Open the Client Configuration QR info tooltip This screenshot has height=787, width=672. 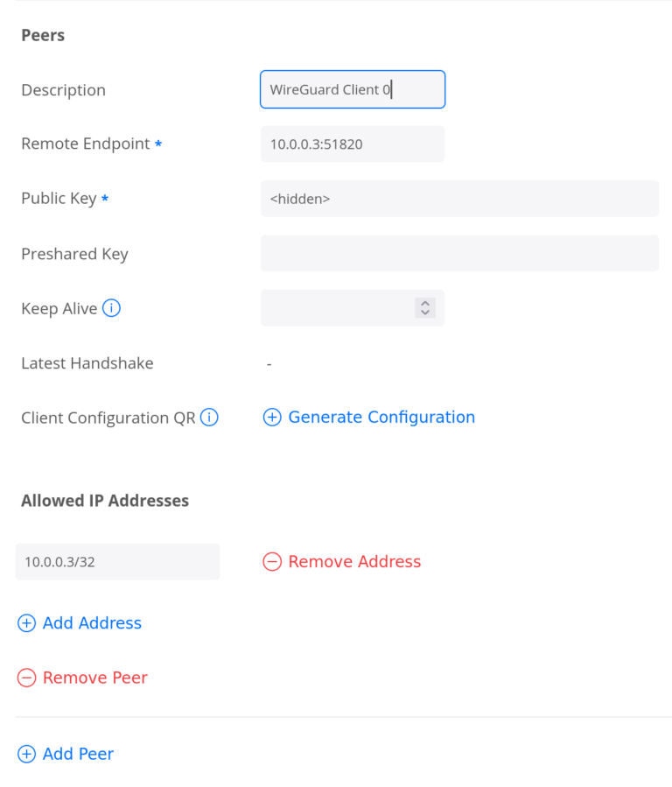209,418
